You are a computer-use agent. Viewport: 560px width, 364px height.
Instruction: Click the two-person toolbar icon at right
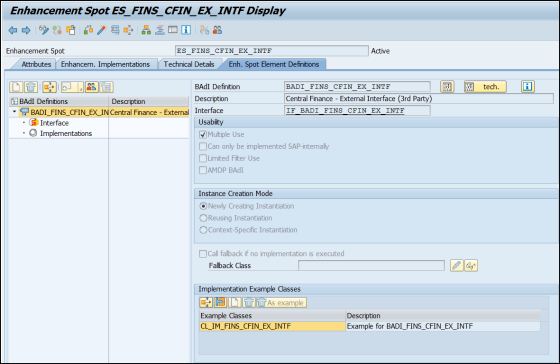(217, 30)
